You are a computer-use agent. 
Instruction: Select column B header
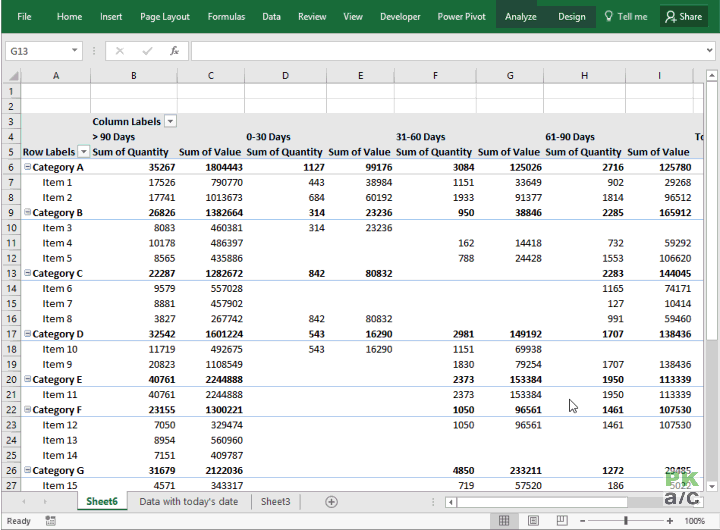pos(134,75)
